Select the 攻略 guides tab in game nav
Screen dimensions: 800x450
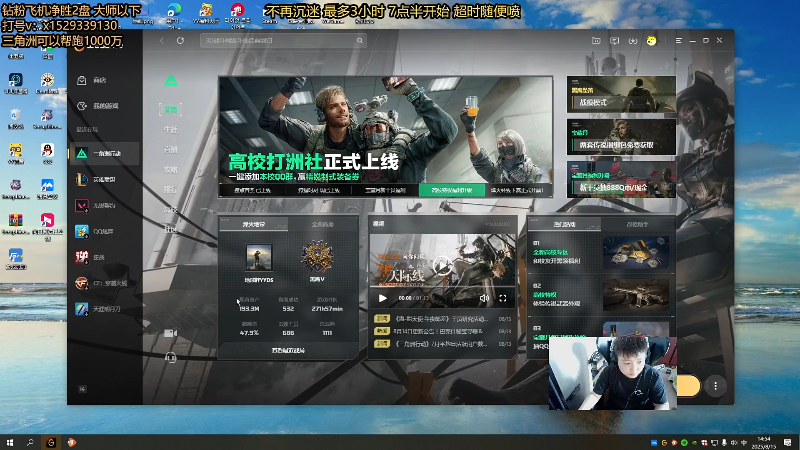(x=170, y=169)
